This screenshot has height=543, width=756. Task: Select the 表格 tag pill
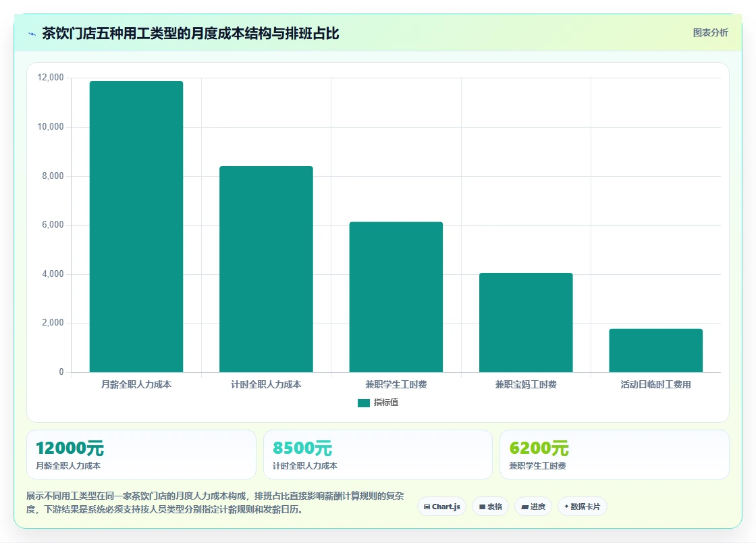click(490, 507)
